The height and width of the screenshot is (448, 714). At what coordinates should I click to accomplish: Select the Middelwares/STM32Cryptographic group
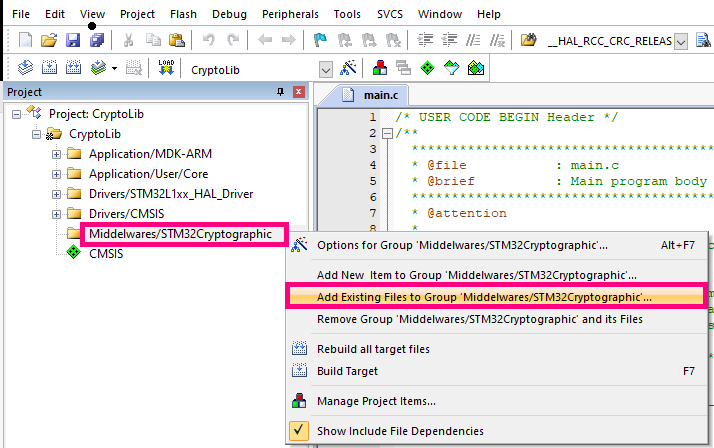(x=180, y=234)
